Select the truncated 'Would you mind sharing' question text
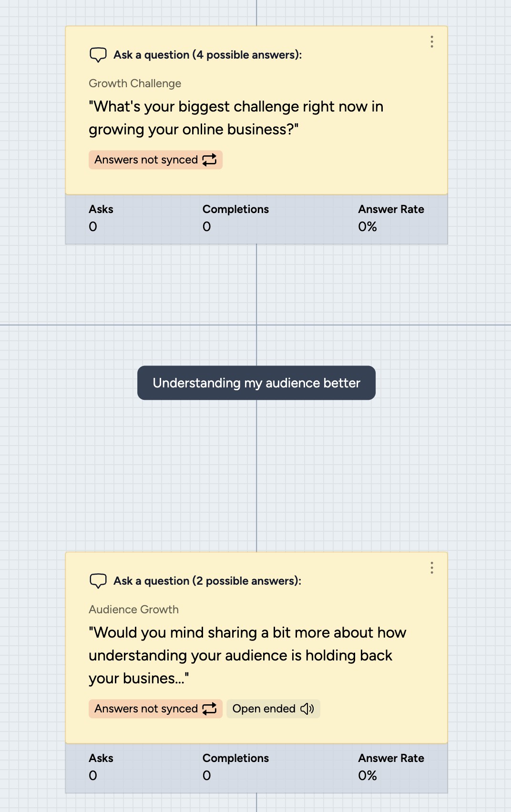 pos(247,655)
